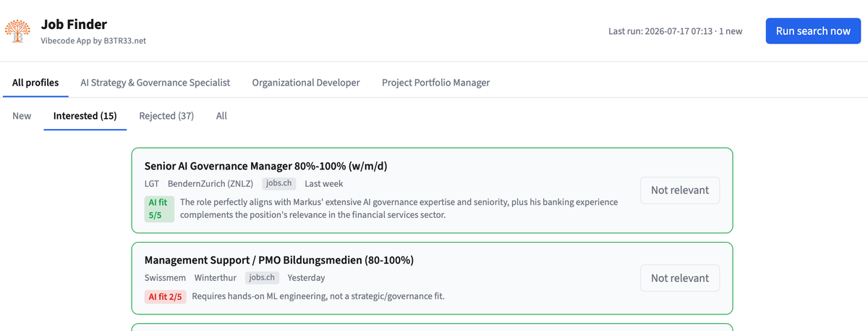Show New jobs filter
Viewport: 868px width, 331px height.
(x=22, y=116)
